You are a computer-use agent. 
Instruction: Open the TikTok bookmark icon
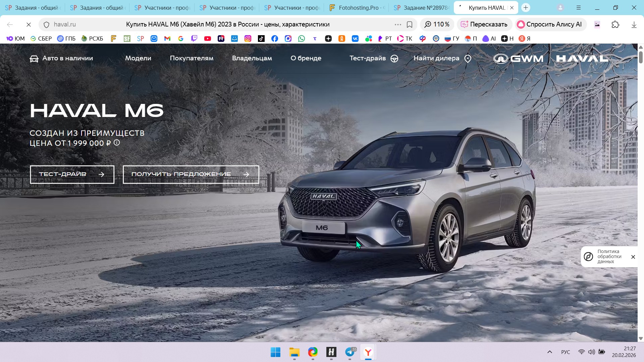click(261, 39)
